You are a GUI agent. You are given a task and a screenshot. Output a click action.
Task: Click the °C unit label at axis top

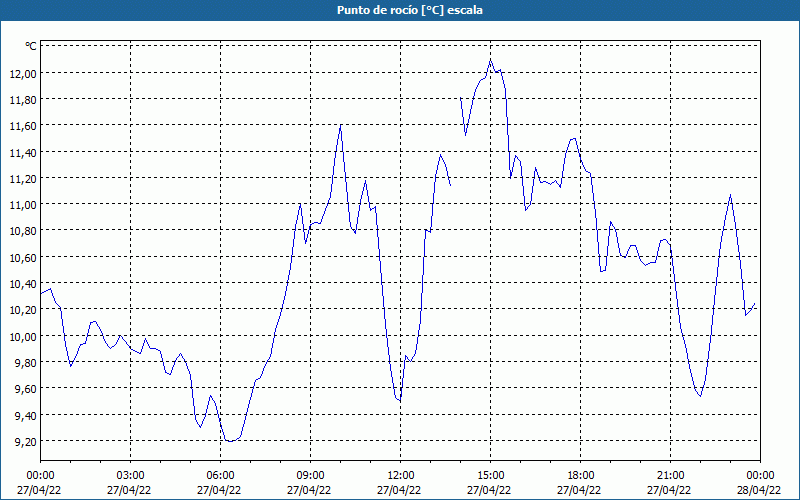tap(31, 46)
